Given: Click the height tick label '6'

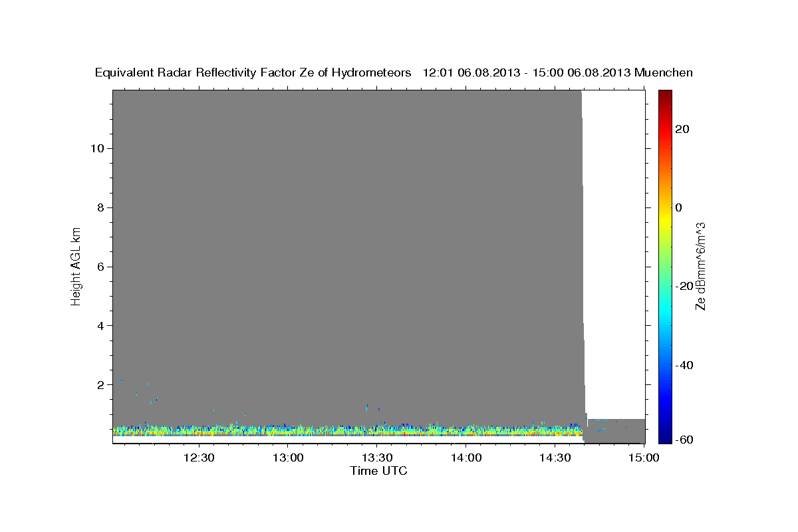Looking at the screenshot, I should pyautogui.click(x=100, y=267).
